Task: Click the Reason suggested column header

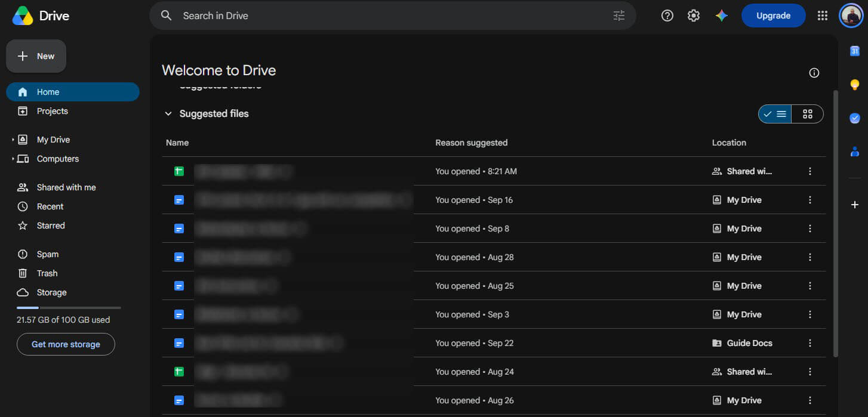Action: [x=472, y=143]
